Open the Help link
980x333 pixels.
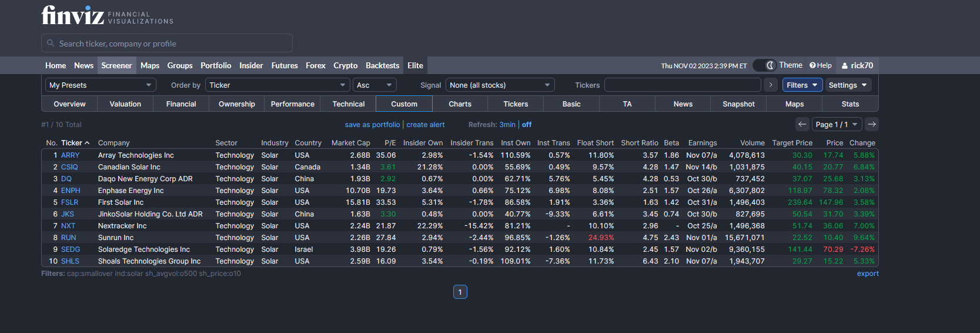[821, 65]
